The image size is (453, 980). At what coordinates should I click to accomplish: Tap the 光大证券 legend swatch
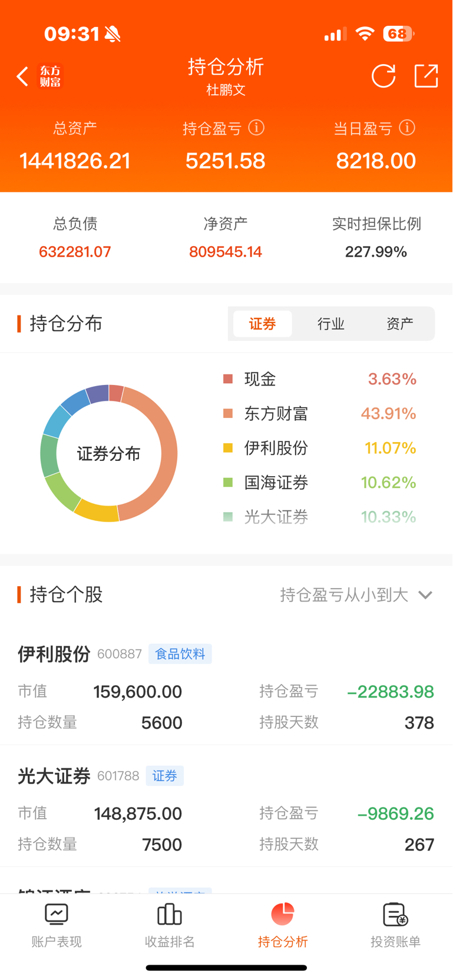click(229, 517)
